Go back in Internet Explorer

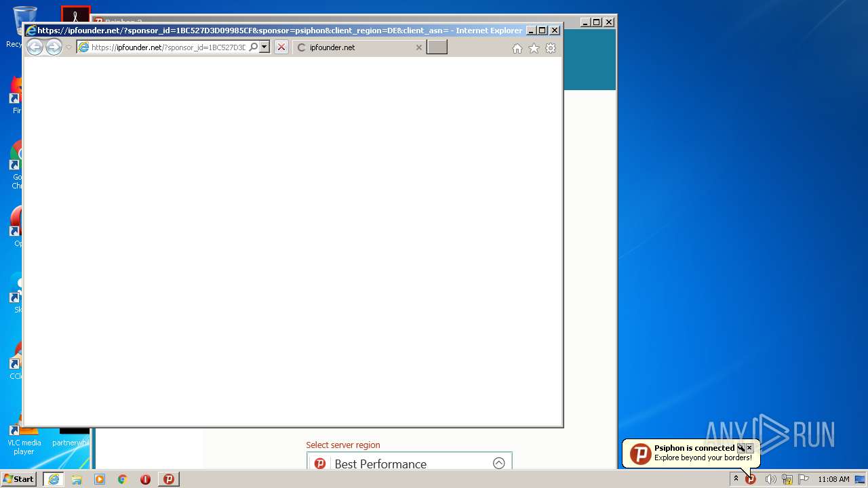point(35,47)
